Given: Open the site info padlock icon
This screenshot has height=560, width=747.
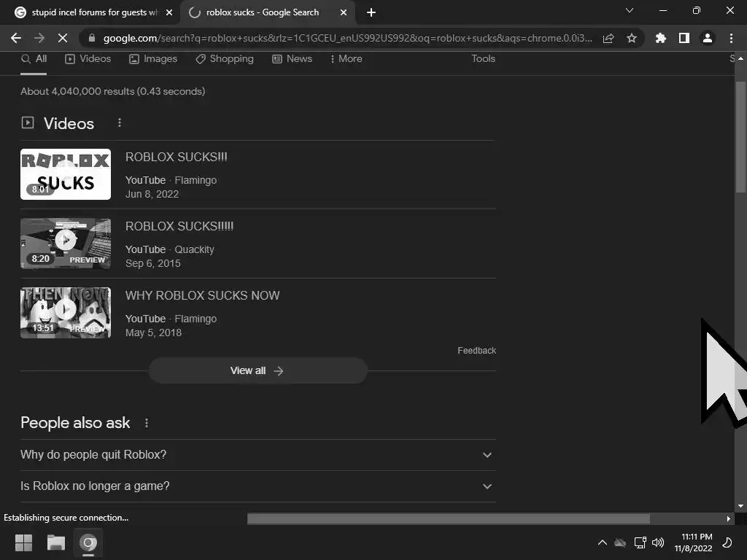Looking at the screenshot, I should point(92,38).
